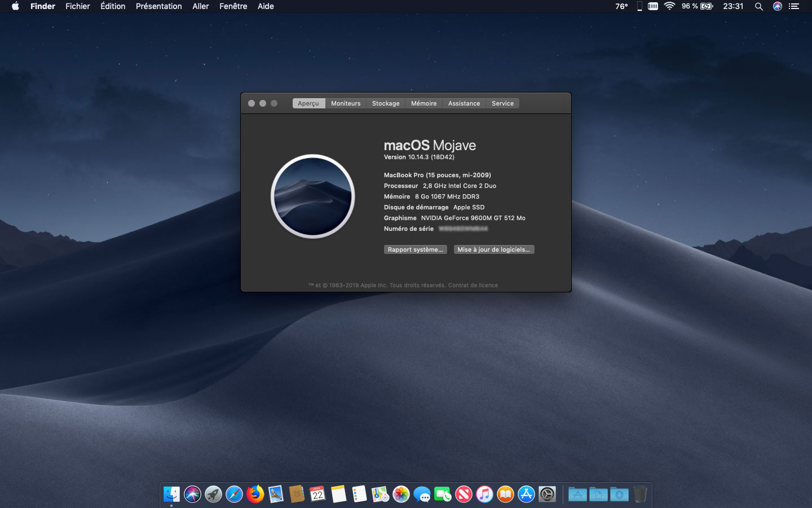
Task: Click the NVIDIA GeForce 9600M GT 512 Mo text
Action: point(473,218)
